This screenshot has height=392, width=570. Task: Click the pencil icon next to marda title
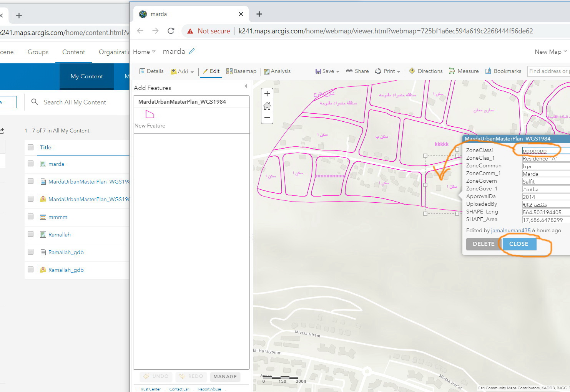coord(192,51)
